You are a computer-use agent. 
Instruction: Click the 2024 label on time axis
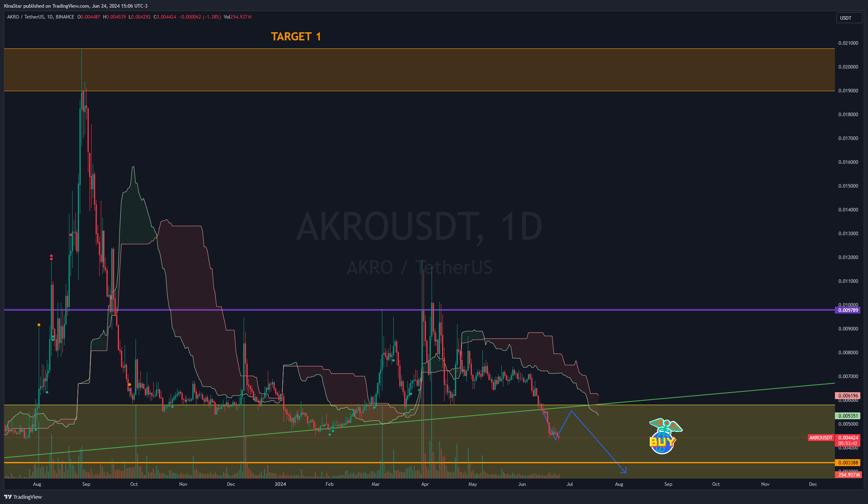click(x=280, y=484)
